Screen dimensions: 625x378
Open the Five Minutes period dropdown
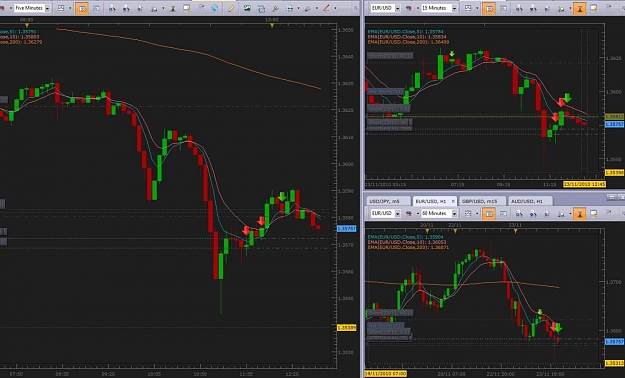47,8
